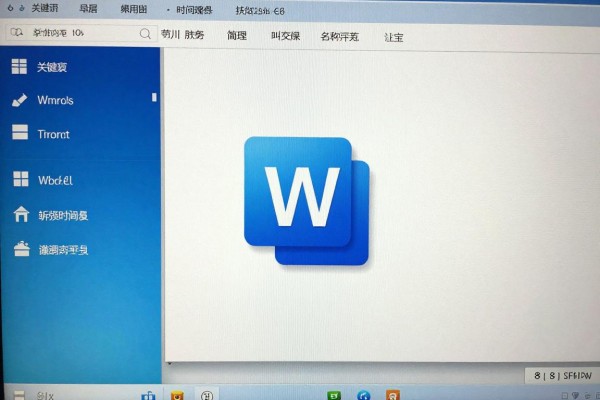The height and width of the screenshot is (400, 600).
Task: Switch to the tab starting with 名称
Action: pyautogui.click(x=339, y=36)
